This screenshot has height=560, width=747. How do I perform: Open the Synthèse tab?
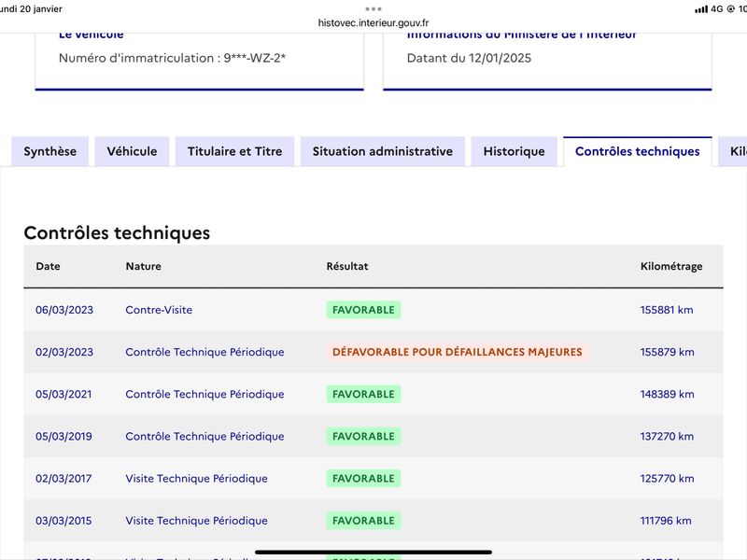[x=50, y=151]
